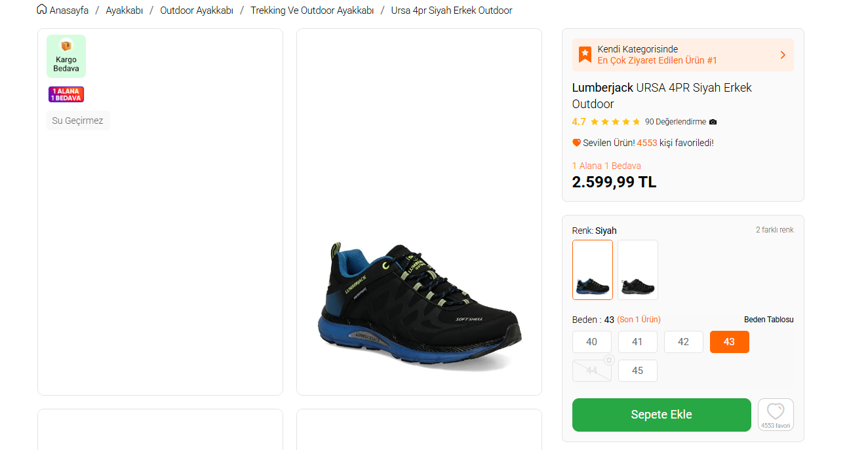Click the heart favorite icon button
Viewport: 868px width, 450px height.
776,411
